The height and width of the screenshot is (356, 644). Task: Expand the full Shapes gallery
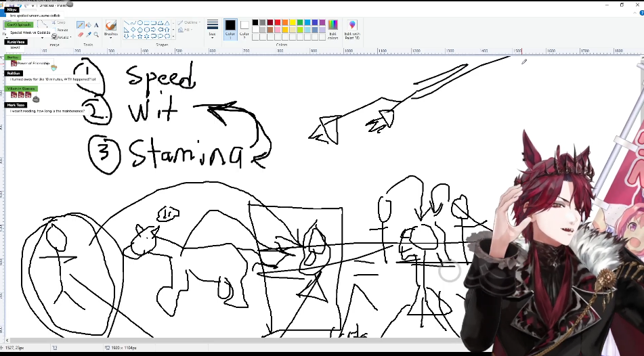point(173,36)
